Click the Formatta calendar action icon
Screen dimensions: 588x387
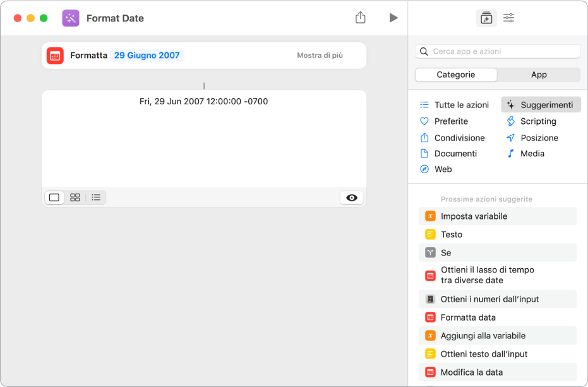click(55, 56)
